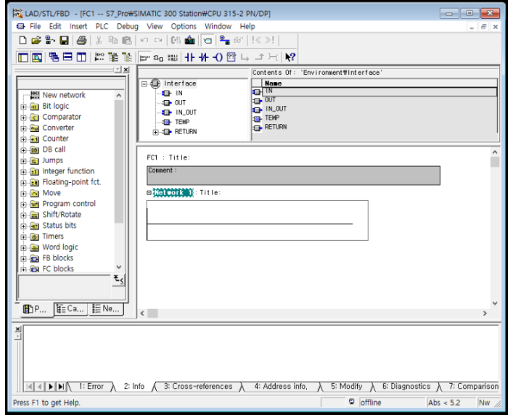Viewport: 521px width, 420px height.
Task: Expand the RETURN interface node
Action: pyautogui.click(x=155, y=132)
